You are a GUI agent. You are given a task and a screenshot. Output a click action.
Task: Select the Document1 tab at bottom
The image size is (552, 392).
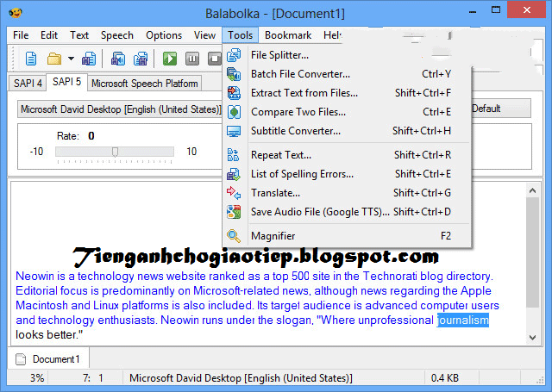point(48,359)
